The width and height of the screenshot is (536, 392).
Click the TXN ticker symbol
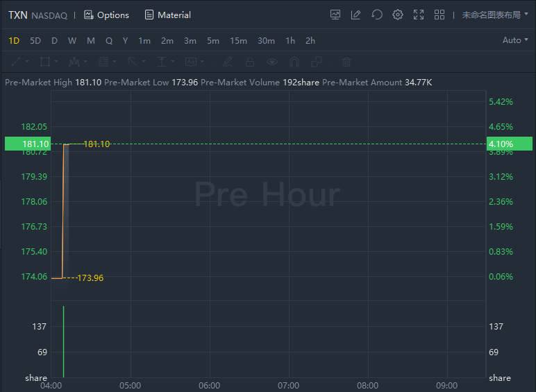tap(18, 15)
